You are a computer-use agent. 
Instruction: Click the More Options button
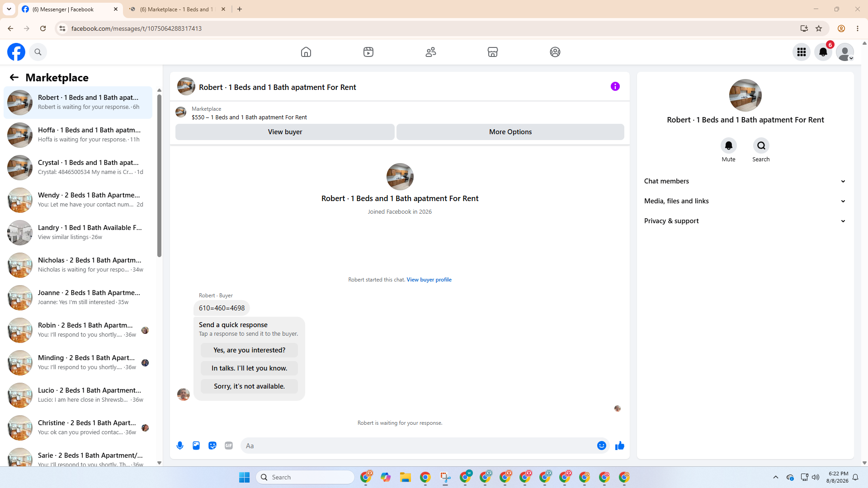point(510,132)
